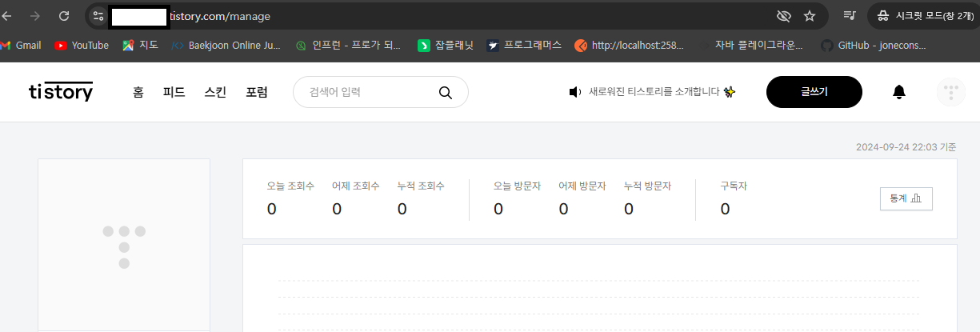This screenshot has height=332, width=980.
Task: Open the 프로그래머스 bookmark
Action: pyautogui.click(x=524, y=46)
